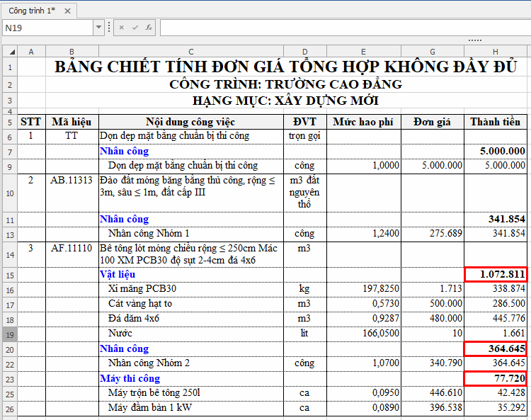
Task: Close the Công trình 1* tab
Action: point(67,11)
